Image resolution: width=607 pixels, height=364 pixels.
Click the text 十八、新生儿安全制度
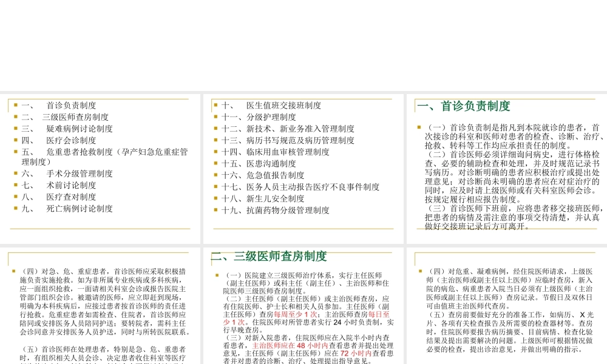click(263, 198)
